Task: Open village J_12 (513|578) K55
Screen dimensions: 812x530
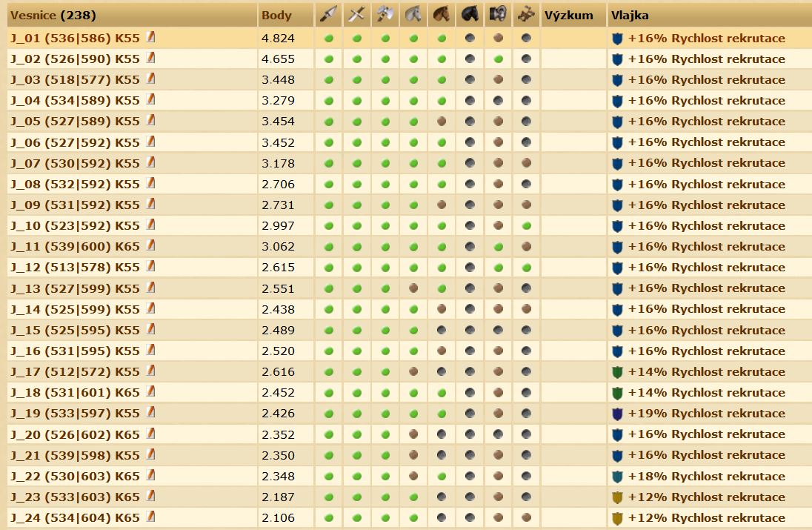Action: [75, 268]
